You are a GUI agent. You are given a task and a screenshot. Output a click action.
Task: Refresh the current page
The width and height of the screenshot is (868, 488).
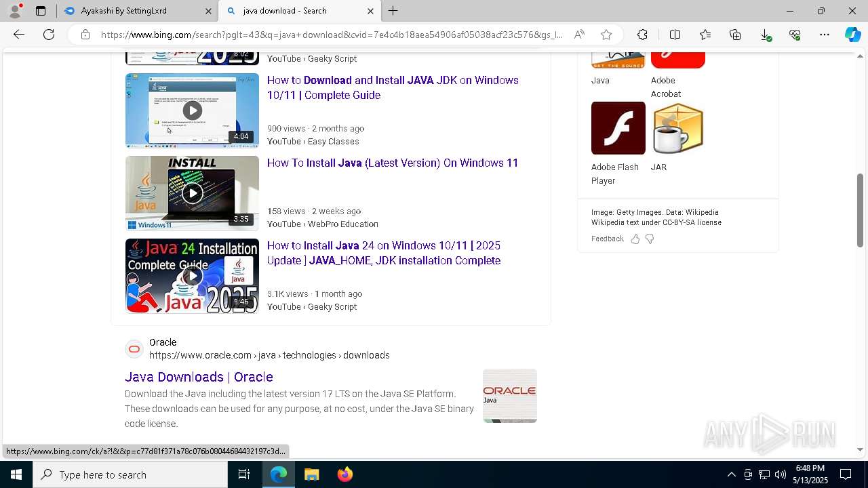tap(49, 35)
